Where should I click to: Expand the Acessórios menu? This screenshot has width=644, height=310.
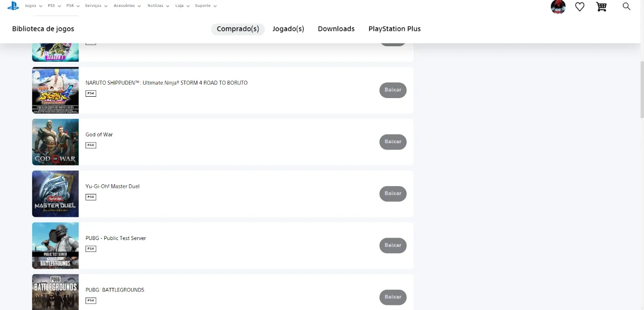[x=127, y=6]
